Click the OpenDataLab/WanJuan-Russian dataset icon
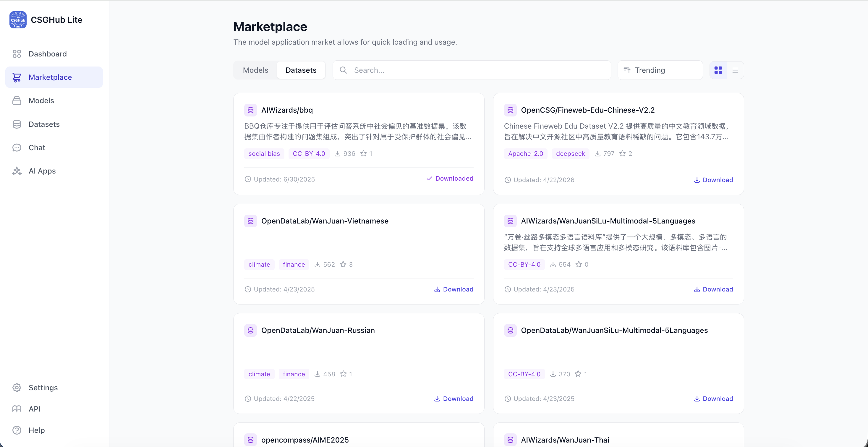868x447 pixels. [x=250, y=331]
